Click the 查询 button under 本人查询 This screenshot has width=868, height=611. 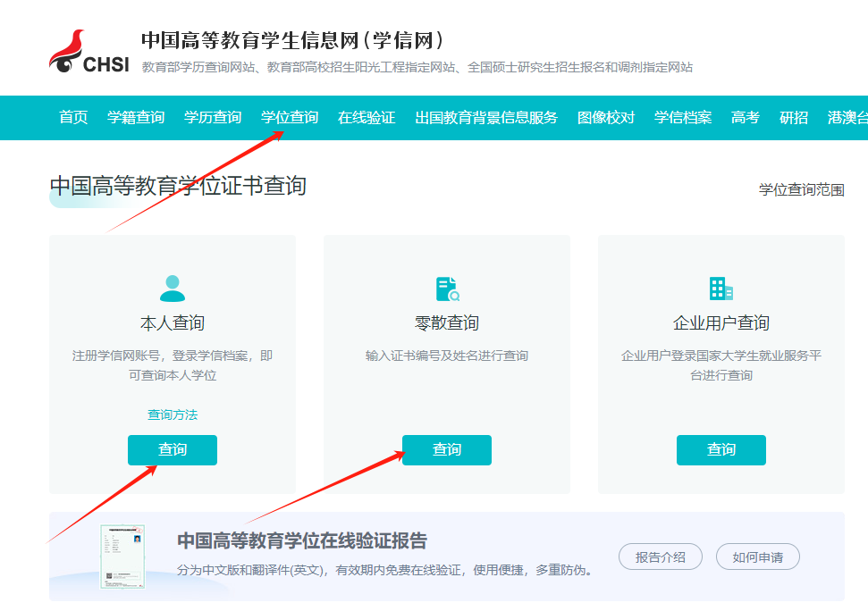click(173, 449)
